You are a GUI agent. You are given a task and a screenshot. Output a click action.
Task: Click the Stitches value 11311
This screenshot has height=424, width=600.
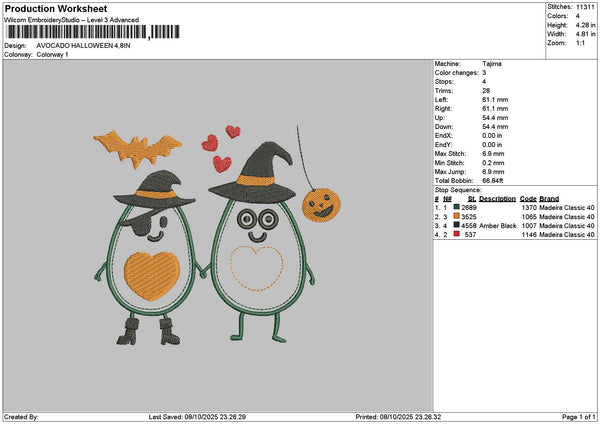pos(585,7)
